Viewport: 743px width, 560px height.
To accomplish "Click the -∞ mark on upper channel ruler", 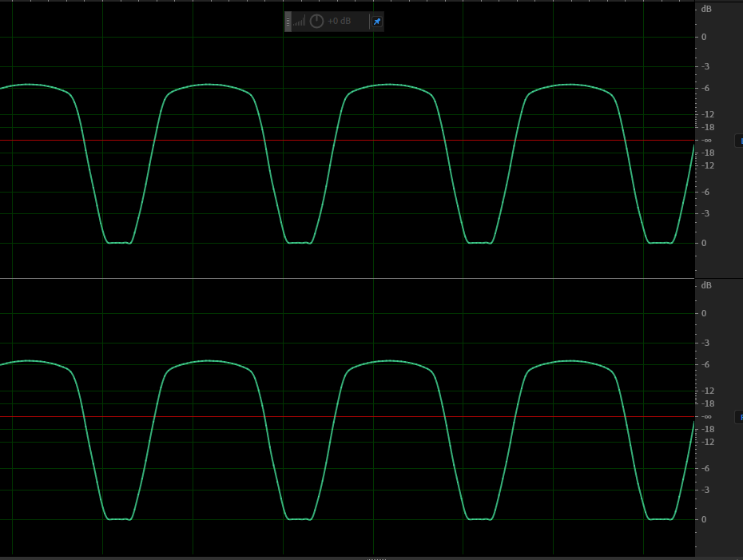I will [706, 141].
